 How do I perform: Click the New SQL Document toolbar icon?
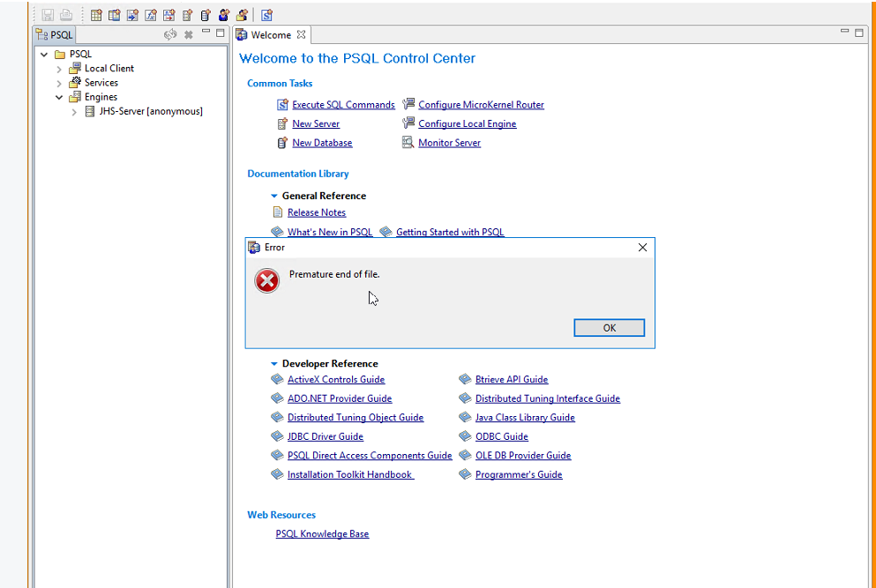(267, 15)
